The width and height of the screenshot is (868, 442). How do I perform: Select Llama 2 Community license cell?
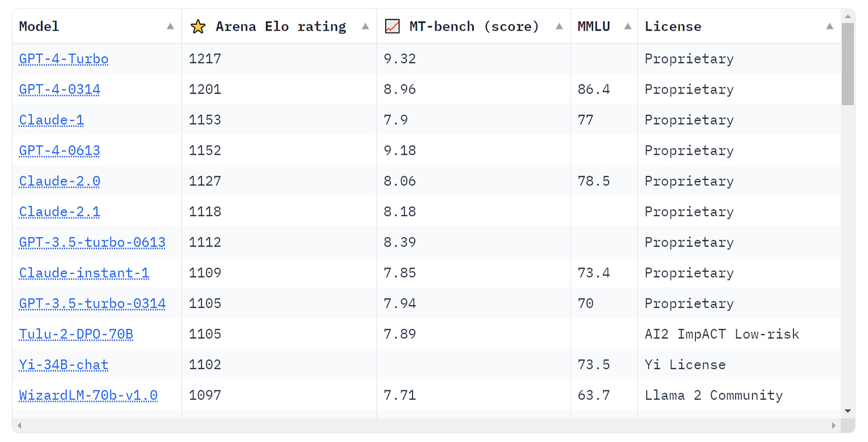tap(740, 395)
